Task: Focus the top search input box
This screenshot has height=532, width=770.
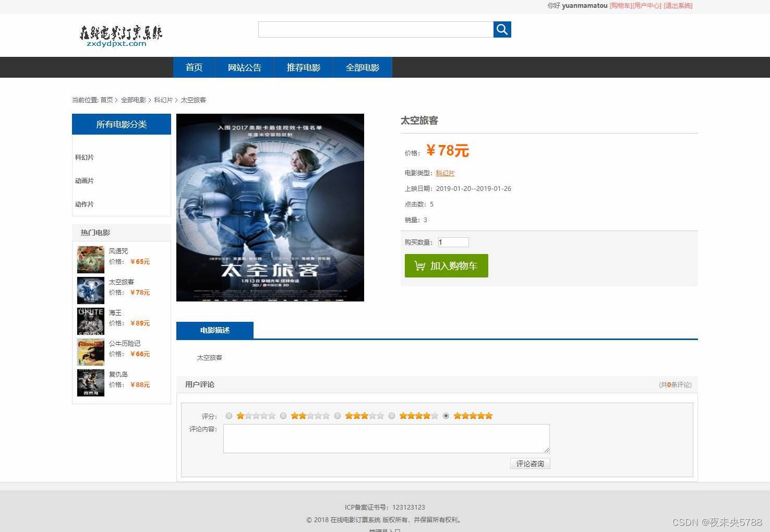Action: 376,29
